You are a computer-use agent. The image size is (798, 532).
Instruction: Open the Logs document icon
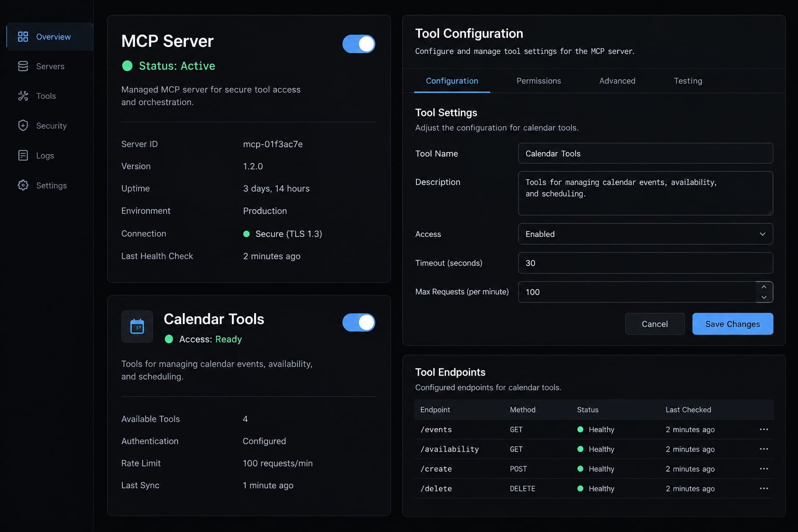(x=23, y=155)
